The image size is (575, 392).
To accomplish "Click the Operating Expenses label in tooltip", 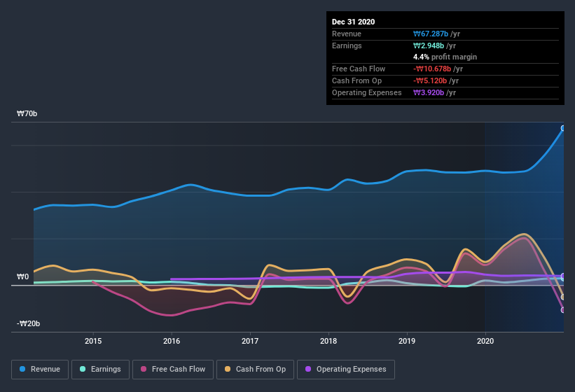I will (367, 92).
